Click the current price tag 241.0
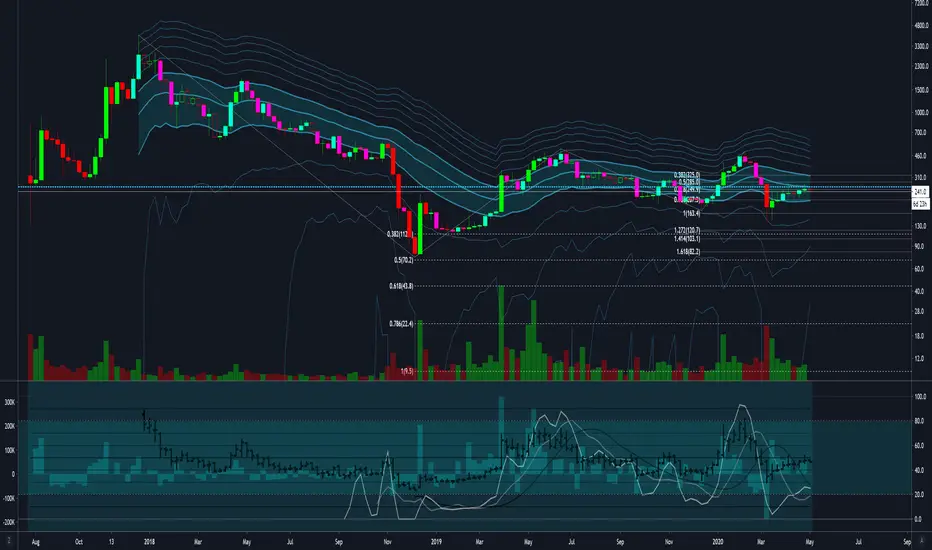This screenshot has width=932, height=550. [x=920, y=192]
